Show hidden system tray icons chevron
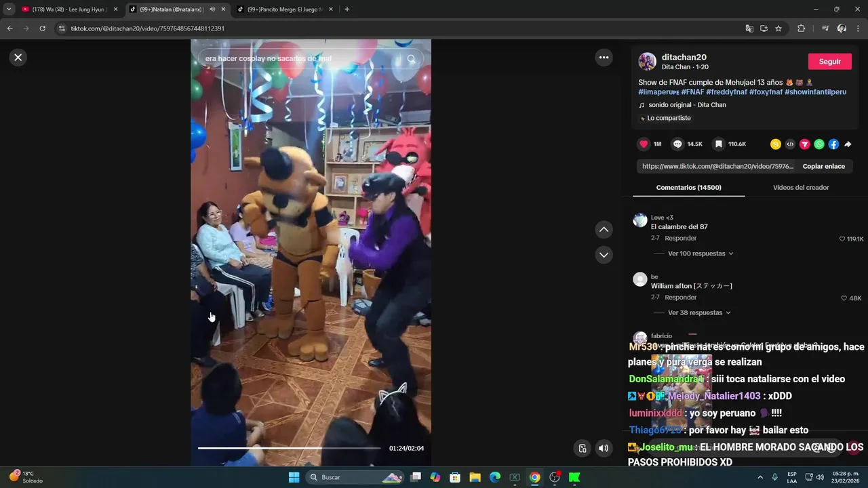Image resolution: width=868 pixels, height=488 pixels. click(x=759, y=477)
